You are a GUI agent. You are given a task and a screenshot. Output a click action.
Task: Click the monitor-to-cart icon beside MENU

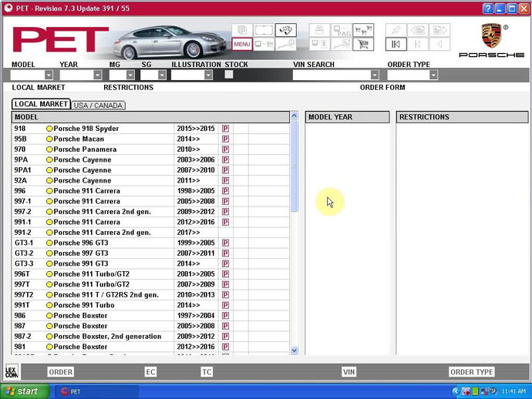(x=264, y=44)
